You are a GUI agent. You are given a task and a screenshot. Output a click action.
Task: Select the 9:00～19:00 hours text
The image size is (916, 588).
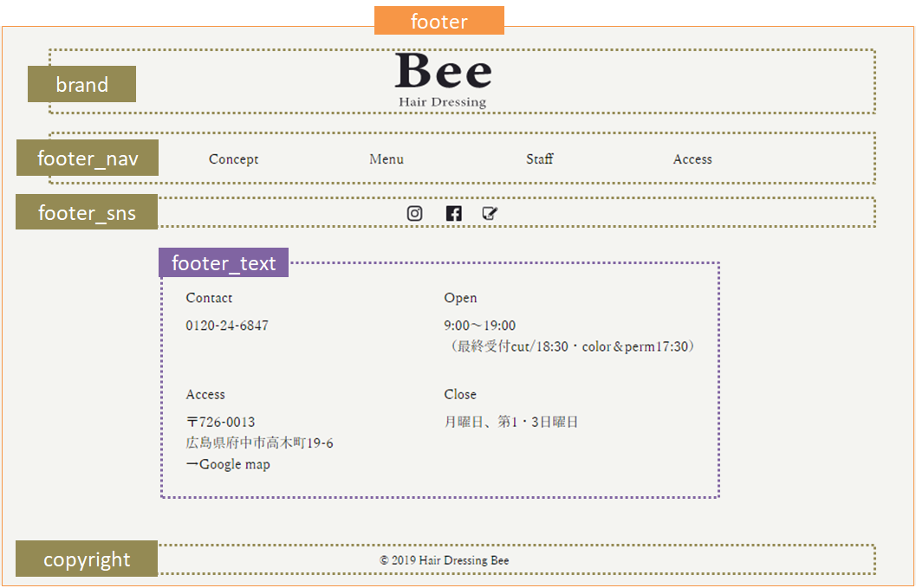pyautogui.click(x=479, y=326)
